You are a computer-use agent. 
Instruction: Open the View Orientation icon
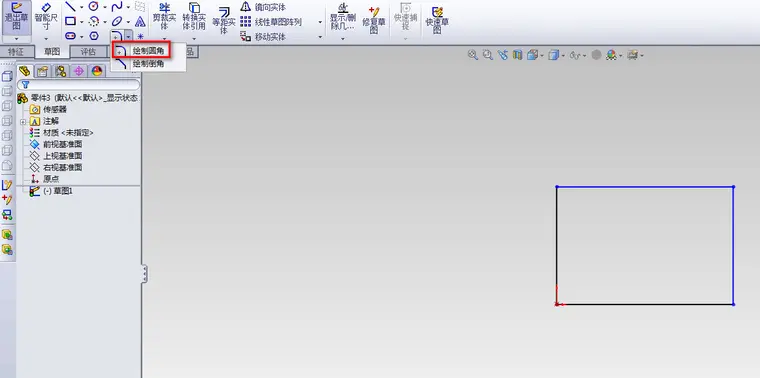(x=532, y=55)
